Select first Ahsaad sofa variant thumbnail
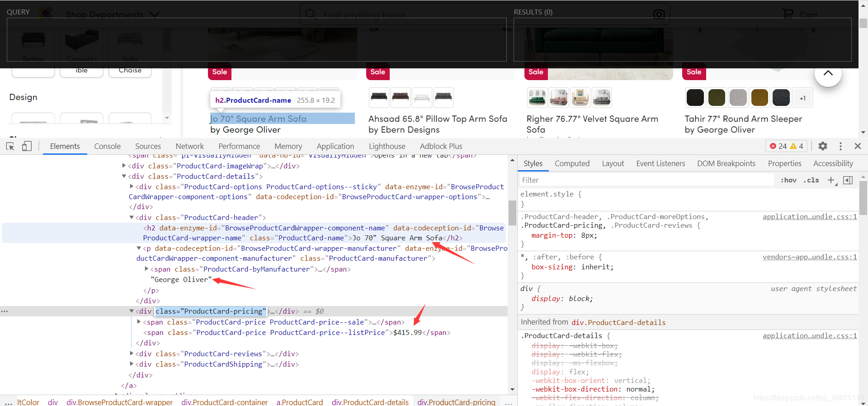 379,97
